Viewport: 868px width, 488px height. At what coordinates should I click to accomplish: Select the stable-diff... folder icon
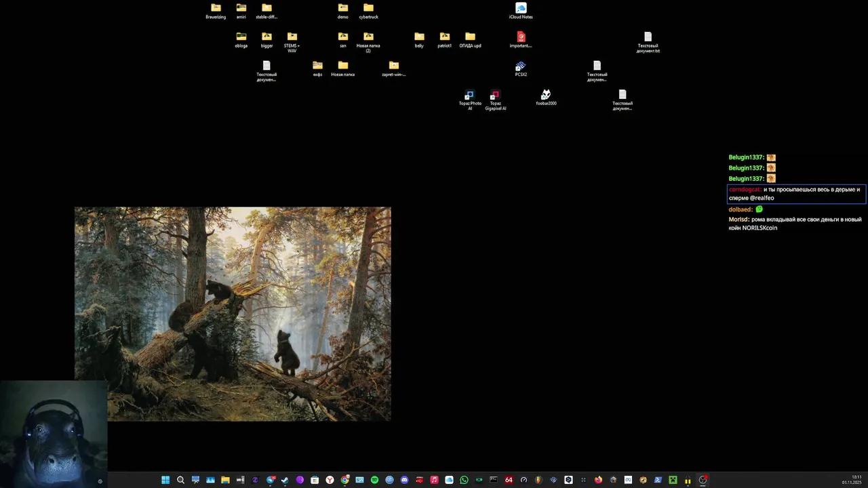click(267, 11)
